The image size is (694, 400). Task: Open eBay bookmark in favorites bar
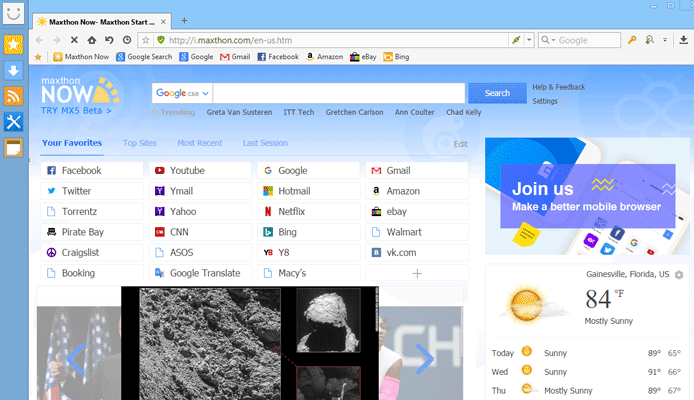pos(363,57)
